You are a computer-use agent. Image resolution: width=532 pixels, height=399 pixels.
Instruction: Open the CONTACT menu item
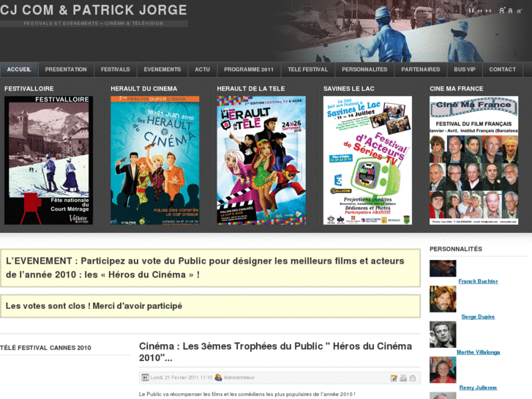(x=503, y=70)
